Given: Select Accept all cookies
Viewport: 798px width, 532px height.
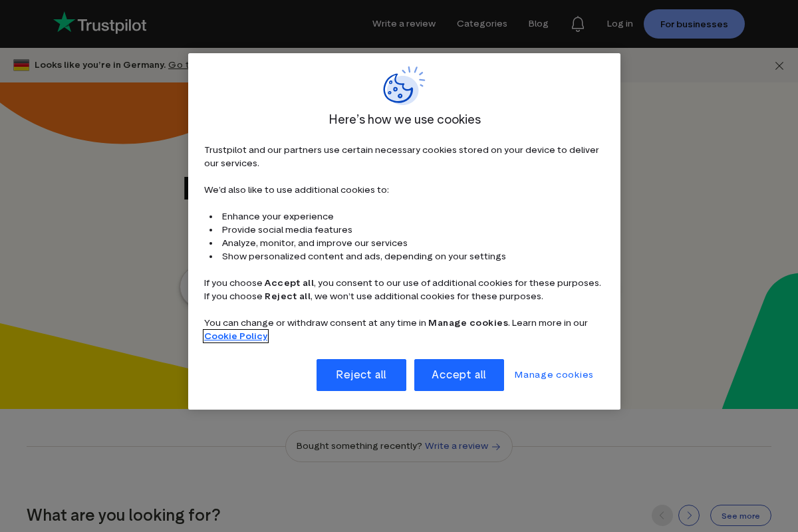Looking at the screenshot, I should [459, 374].
